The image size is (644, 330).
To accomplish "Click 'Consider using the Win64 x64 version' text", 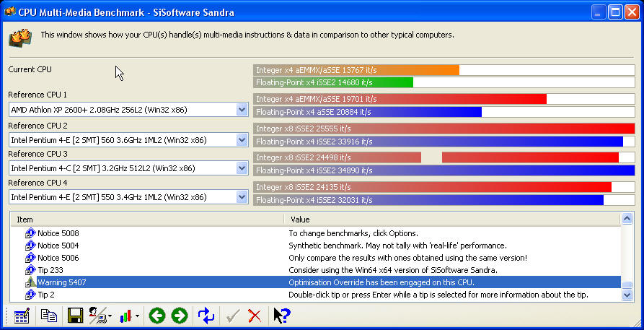I will 393,270.
